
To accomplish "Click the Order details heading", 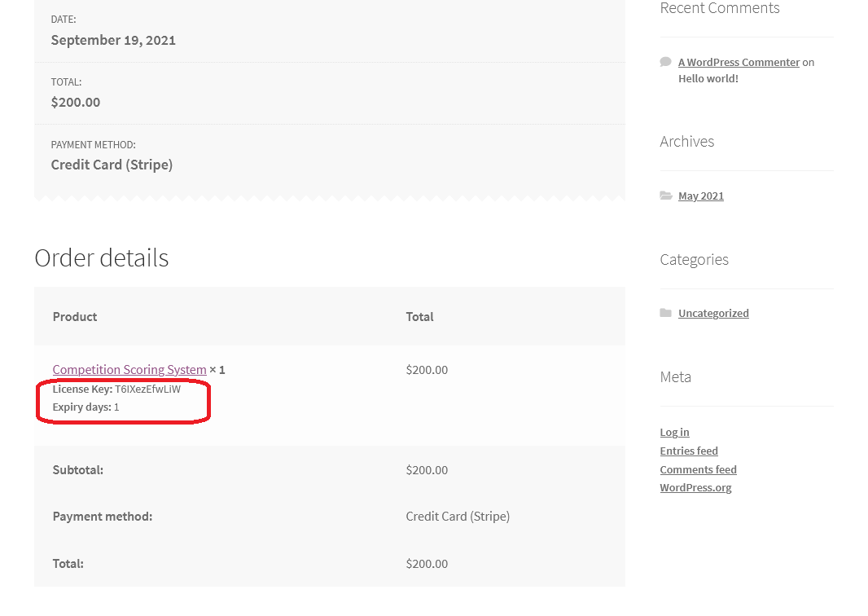I will 102,257.
